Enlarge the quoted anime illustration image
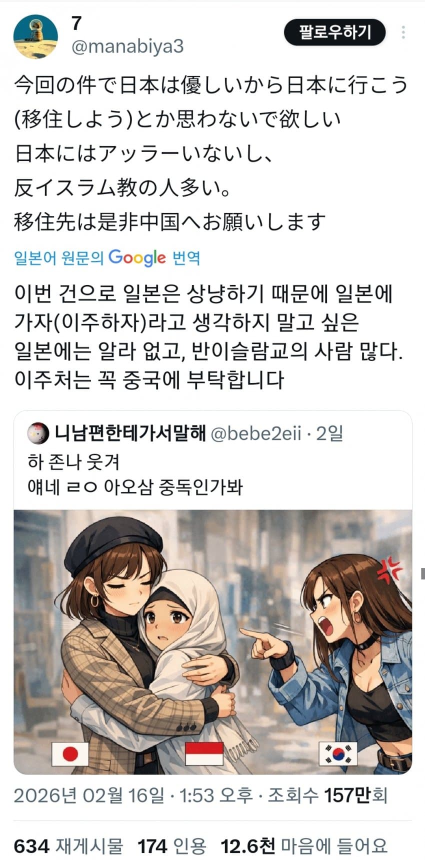 click(212, 641)
